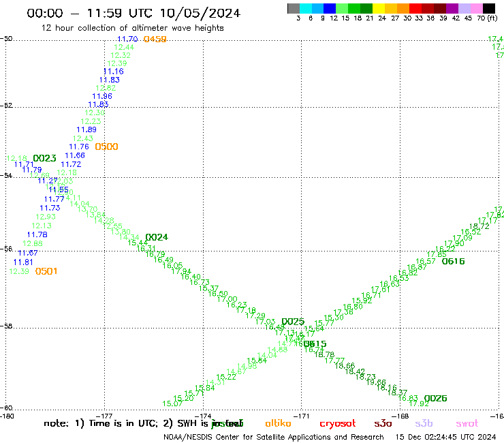
Task: Click the 'cryosat' satellite legend label
Action: (338, 424)
